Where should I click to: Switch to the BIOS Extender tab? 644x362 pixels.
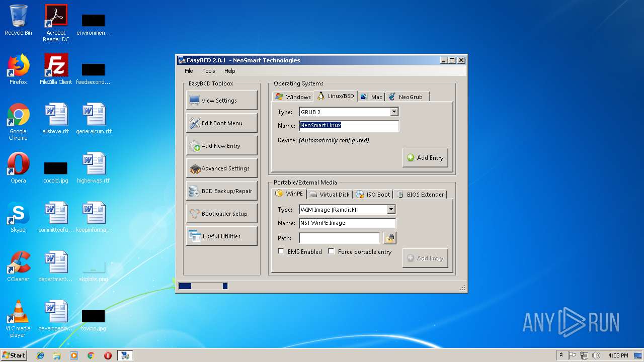[420, 195]
